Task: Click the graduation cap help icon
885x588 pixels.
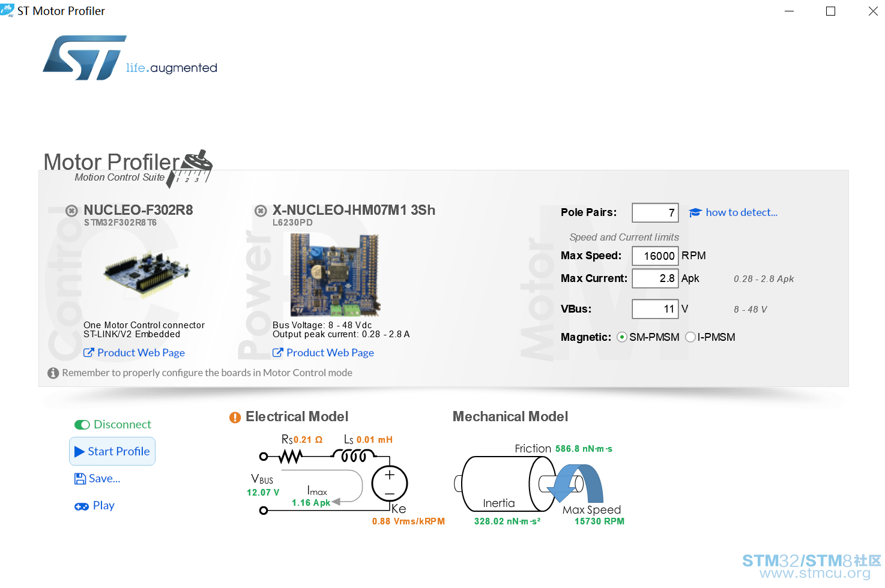Action: point(695,212)
